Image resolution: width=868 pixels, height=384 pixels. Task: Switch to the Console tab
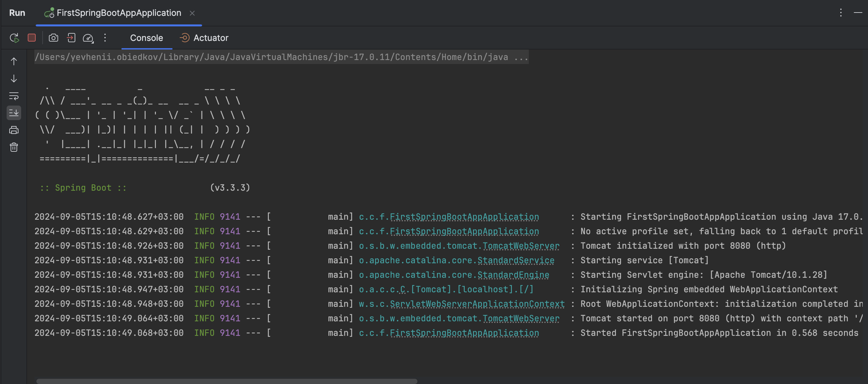(x=147, y=38)
